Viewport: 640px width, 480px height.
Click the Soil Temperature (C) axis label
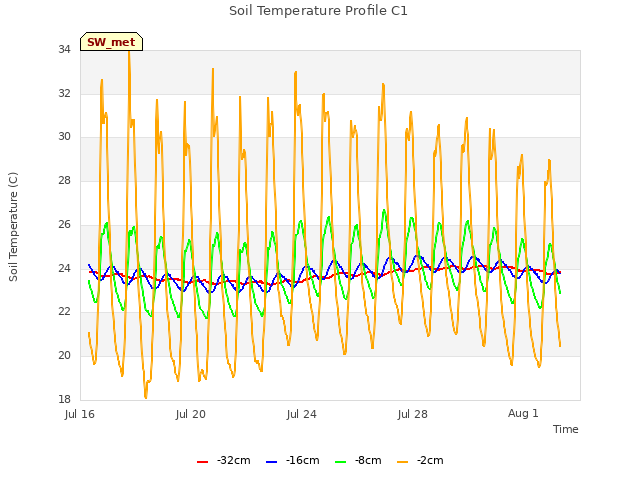pos(13,227)
